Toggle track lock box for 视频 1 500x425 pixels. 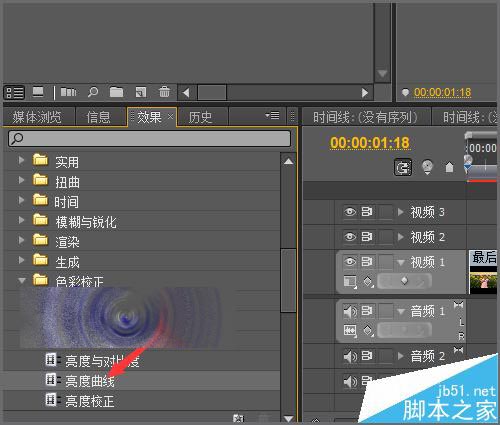[x=386, y=262]
